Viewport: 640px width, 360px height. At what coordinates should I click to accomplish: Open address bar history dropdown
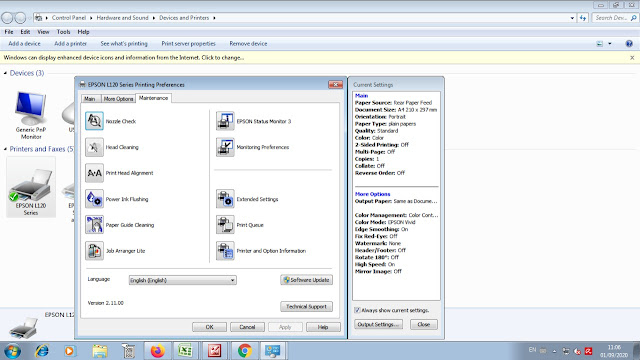[572, 18]
